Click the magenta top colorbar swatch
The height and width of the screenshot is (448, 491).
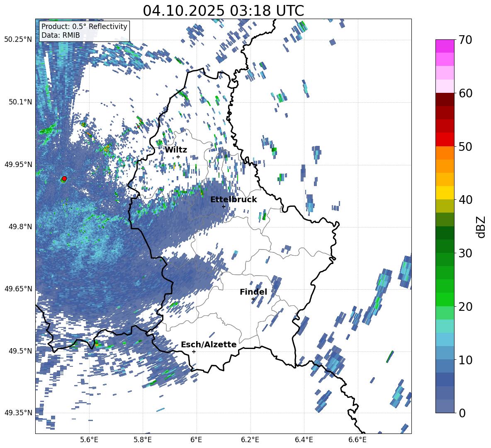pyautogui.click(x=445, y=46)
